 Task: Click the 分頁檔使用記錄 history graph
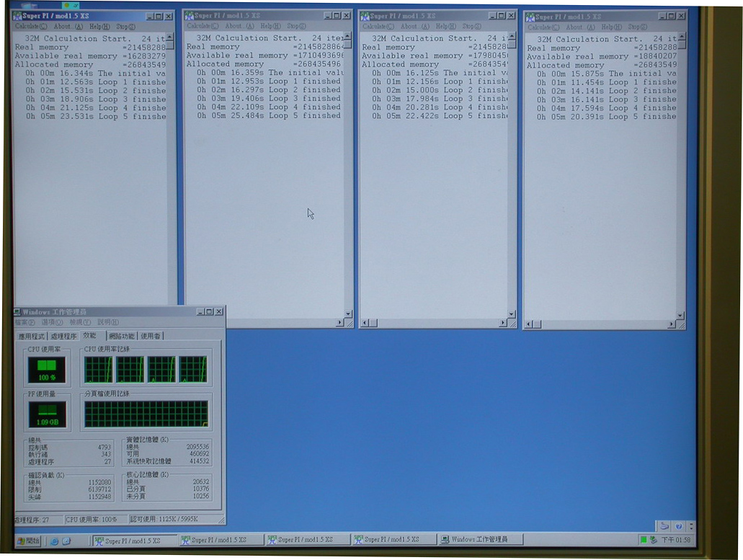click(x=146, y=414)
